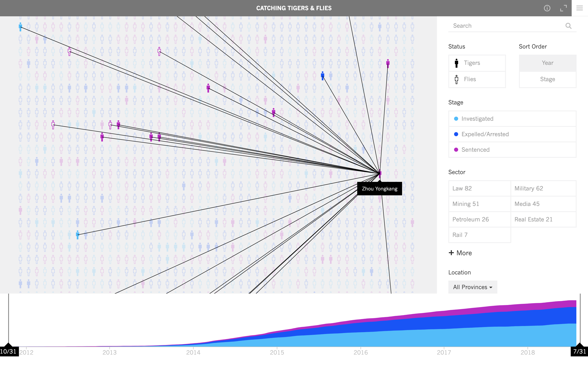The width and height of the screenshot is (588, 367).
Task: Click the fullscreen expand icon
Action: [564, 8]
